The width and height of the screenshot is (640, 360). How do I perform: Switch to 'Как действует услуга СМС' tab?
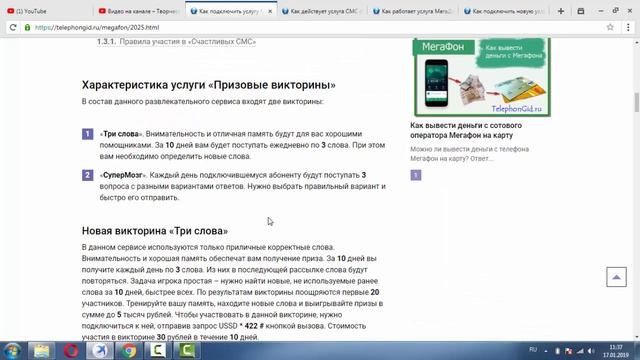pyautogui.click(x=322, y=11)
